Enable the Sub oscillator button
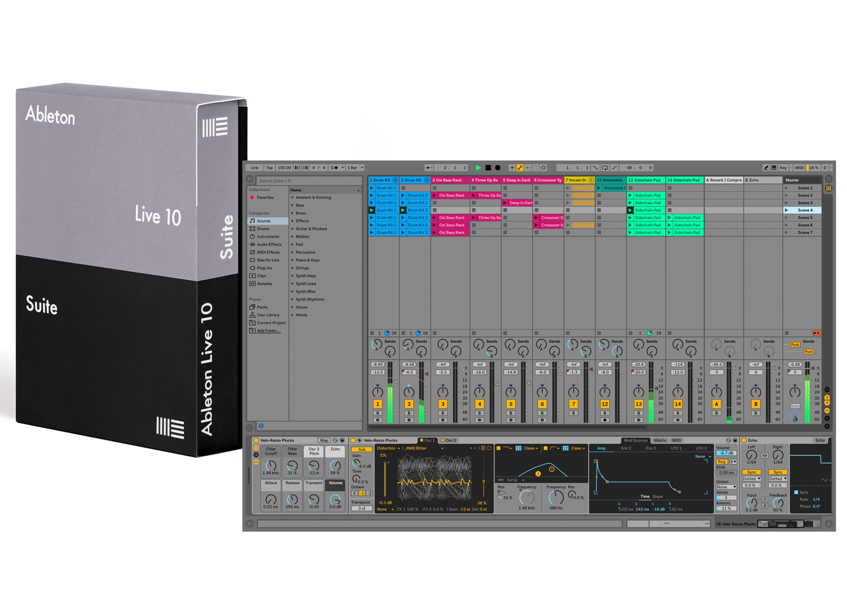 click(x=362, y=449)
